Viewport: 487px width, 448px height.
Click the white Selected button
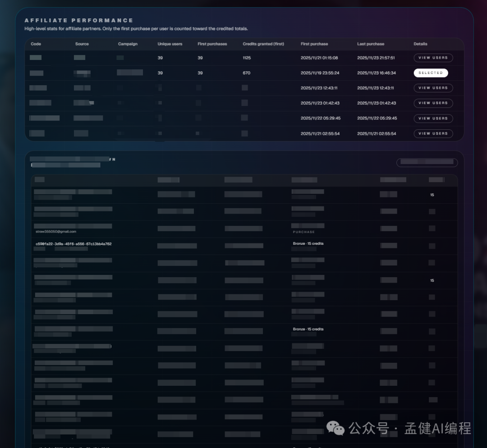431,73
